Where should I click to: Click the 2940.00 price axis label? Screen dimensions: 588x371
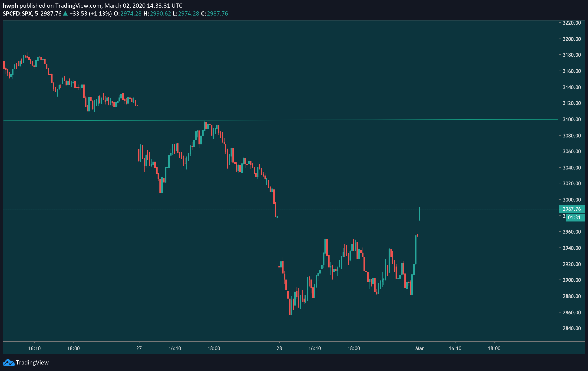click(x=572, y=248)
